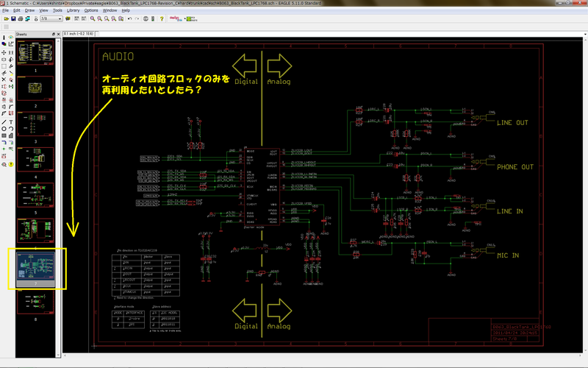Click the Save icon in toolbar

click(13, 19)
